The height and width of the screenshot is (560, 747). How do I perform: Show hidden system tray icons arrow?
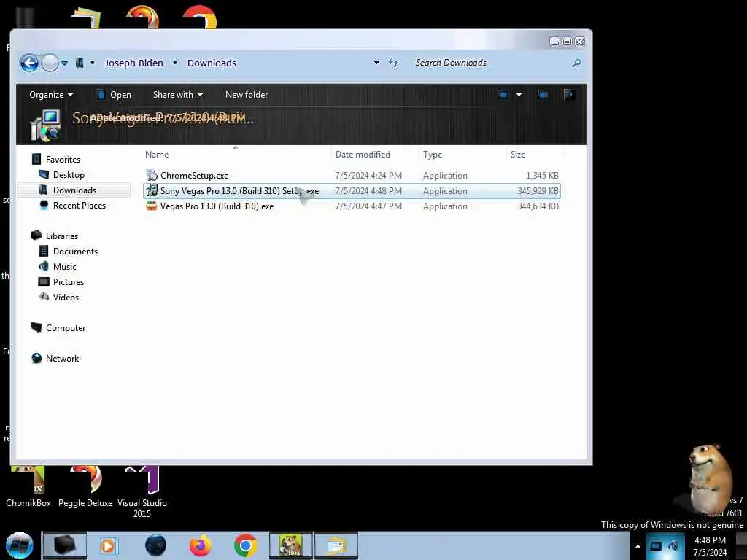click(638, 546)
